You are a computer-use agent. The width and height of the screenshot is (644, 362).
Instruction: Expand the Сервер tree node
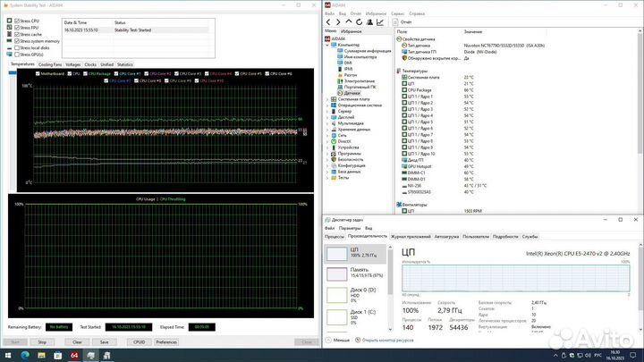pyautogui.click(x=327, y=111)
